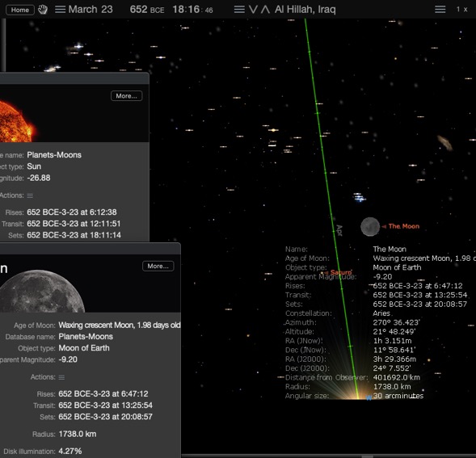Click the 652 BCE year field
Image resolution: width=476 pixels, height=458 pixels.
pos(147,10)
